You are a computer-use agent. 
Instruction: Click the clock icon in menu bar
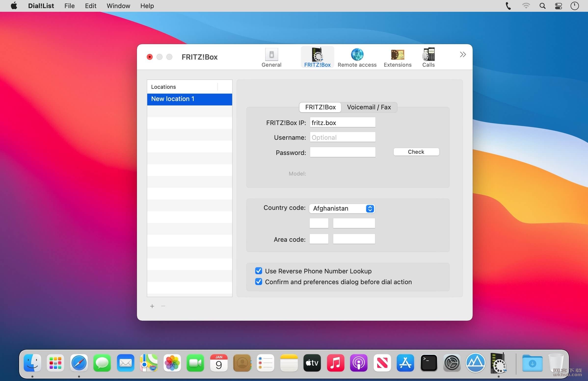(575, 6)
